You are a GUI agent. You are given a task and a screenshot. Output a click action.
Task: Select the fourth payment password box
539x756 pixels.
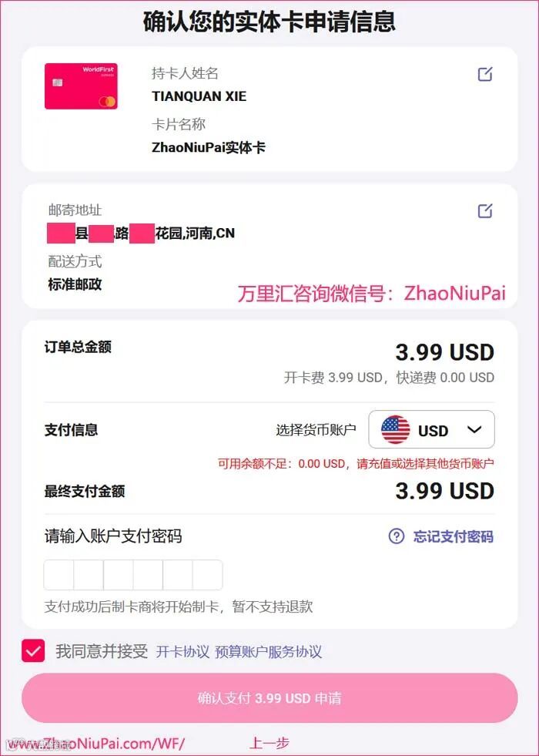(x=149, y=575)
